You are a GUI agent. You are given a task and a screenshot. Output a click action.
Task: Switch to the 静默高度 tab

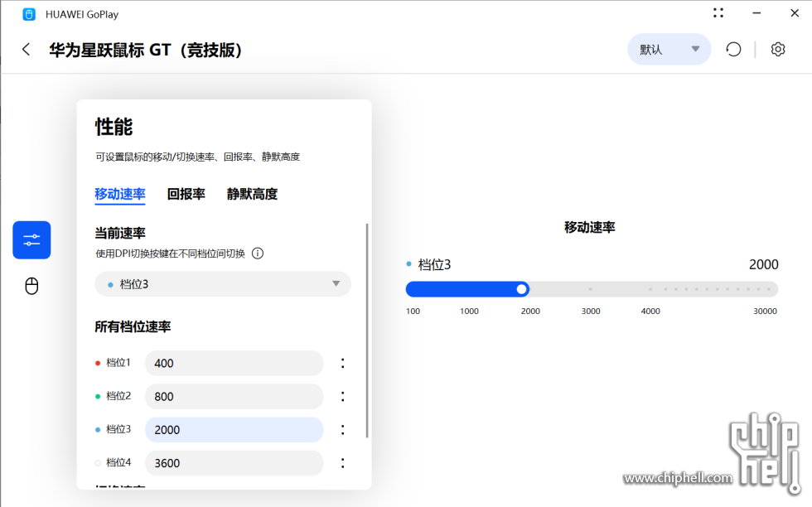(252, 194)
